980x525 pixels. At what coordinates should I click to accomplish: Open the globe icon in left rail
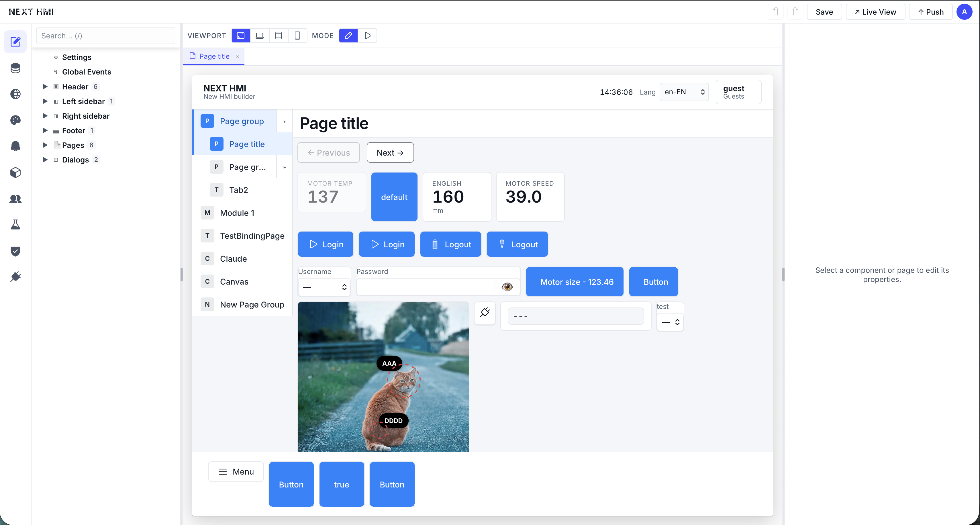[x=15, y=94]
